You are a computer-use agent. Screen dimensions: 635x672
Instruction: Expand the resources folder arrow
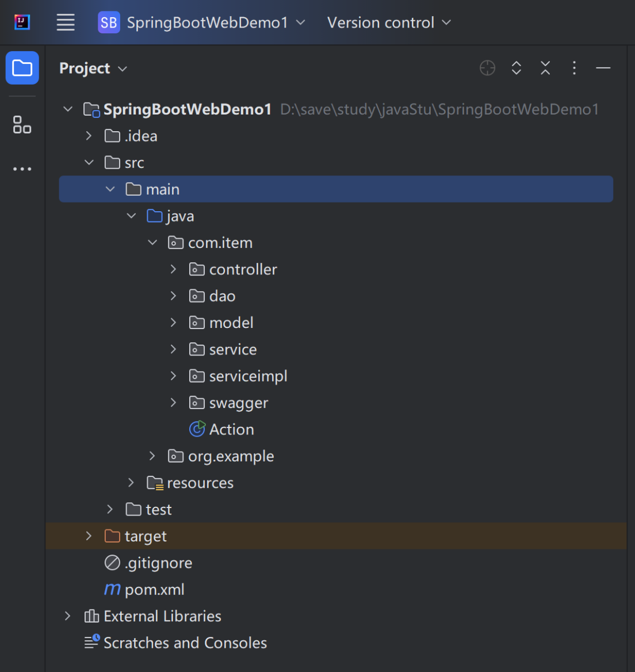click(131, 483)
